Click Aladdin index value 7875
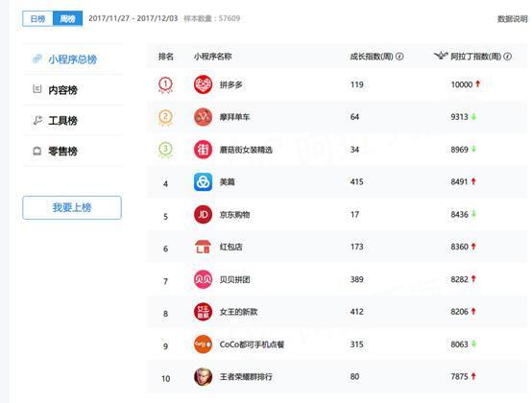 click(459, 376)
